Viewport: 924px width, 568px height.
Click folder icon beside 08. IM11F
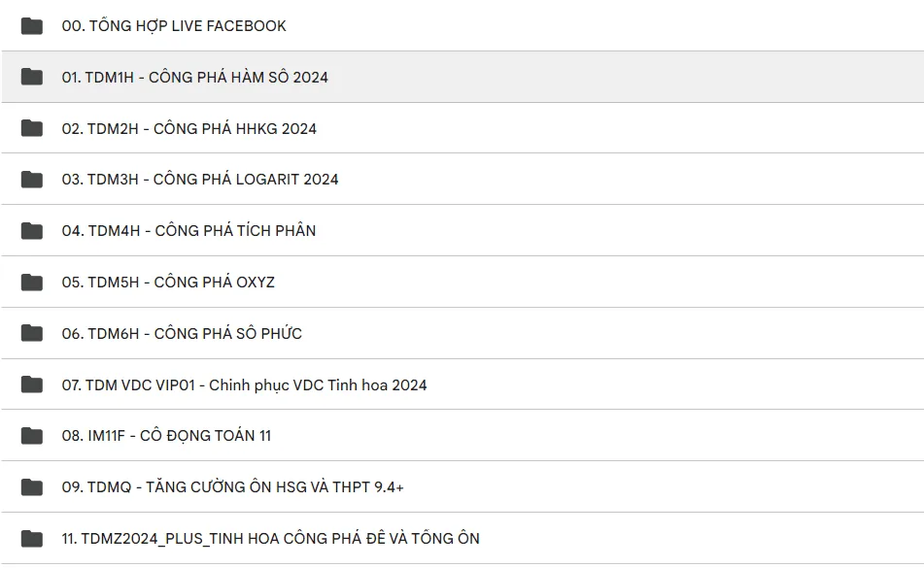32,436
